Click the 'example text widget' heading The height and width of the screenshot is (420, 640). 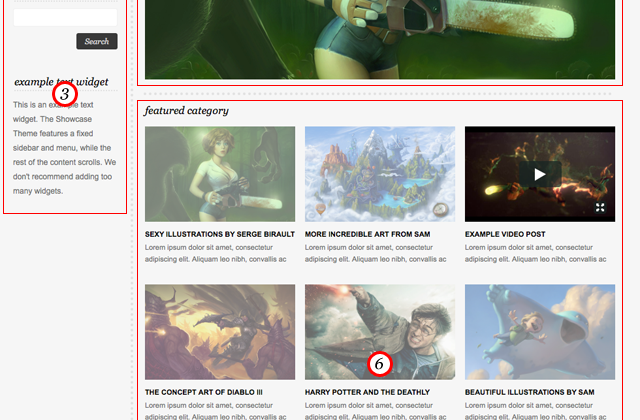point(61,82)
